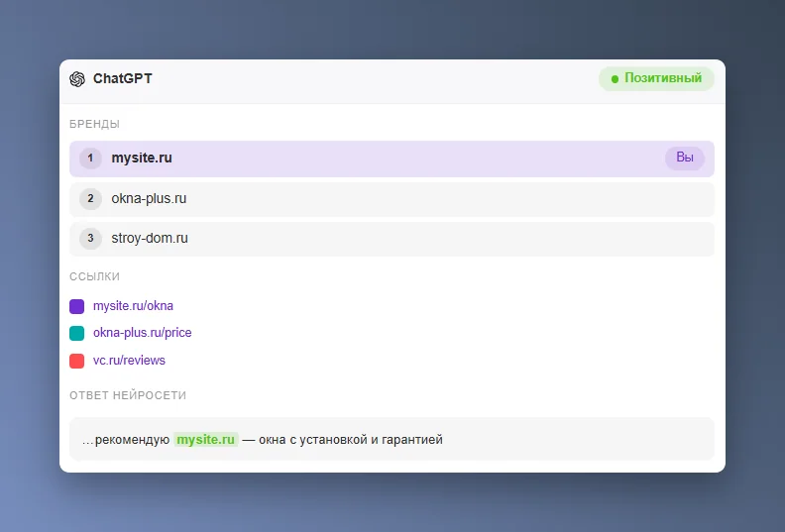Click the ChatGPT logo icon
785x532 pixels.
coord(77,79)
